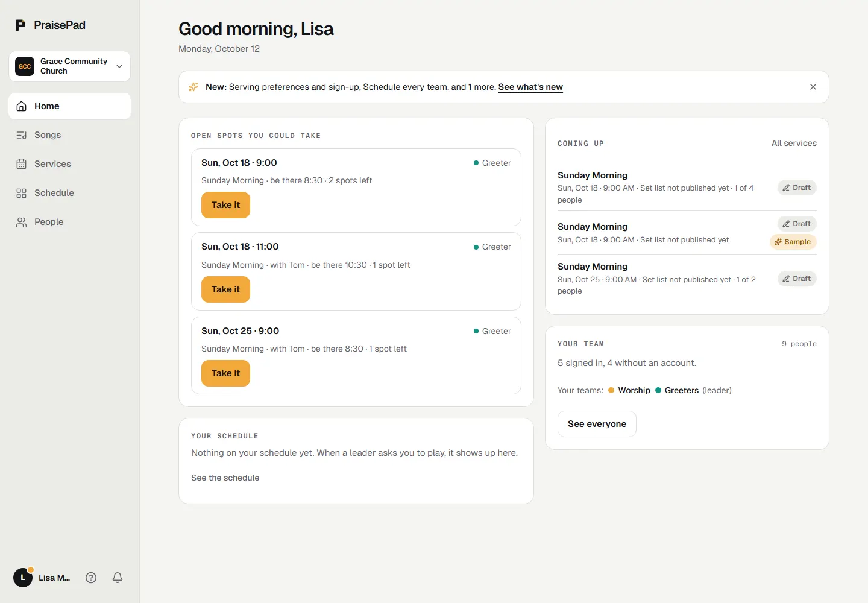Click Greeter tag on Oct 18 9:00 card
The height and width of the screenshot is (603, 868).
pyautogui.click(x=492, y=163)
